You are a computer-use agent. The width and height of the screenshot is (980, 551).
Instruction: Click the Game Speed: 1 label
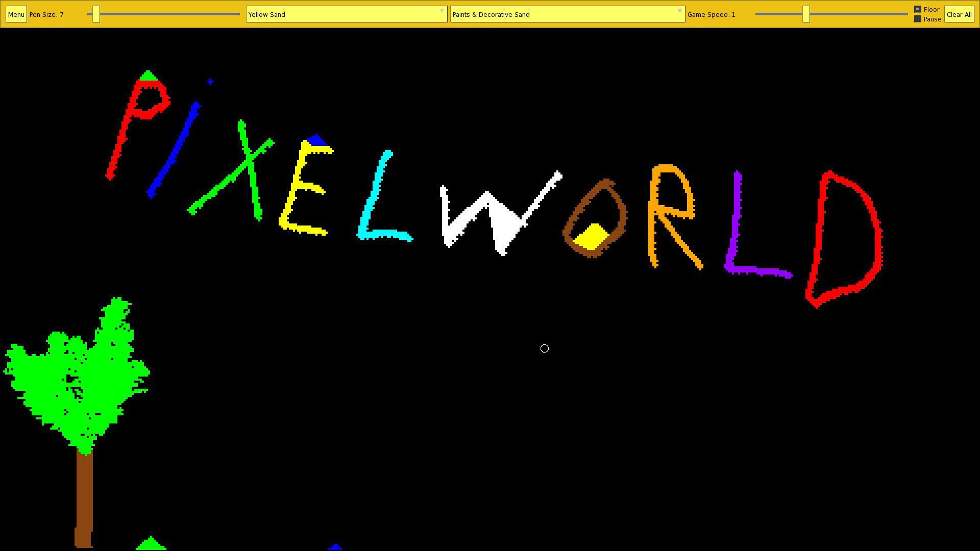point(712,14)
